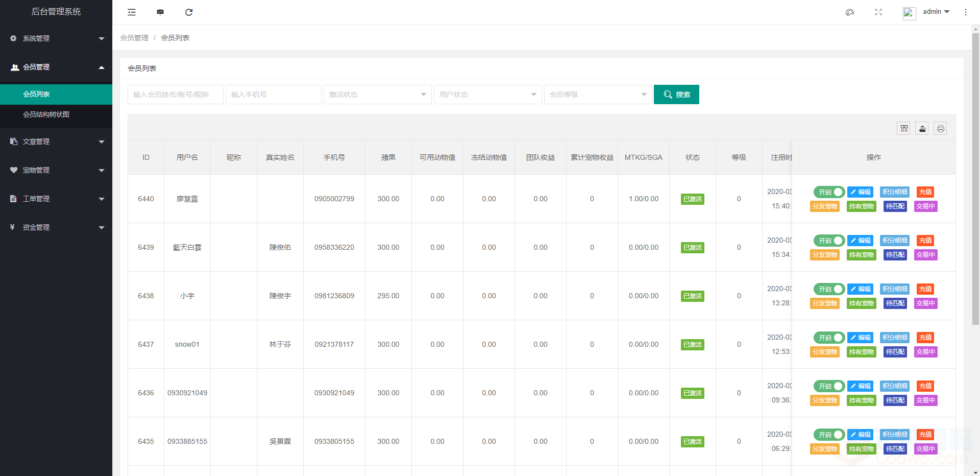Click the 工单管理 file icon
The height and width of the screenshot is (476, 980).
(x=13, y=199)
